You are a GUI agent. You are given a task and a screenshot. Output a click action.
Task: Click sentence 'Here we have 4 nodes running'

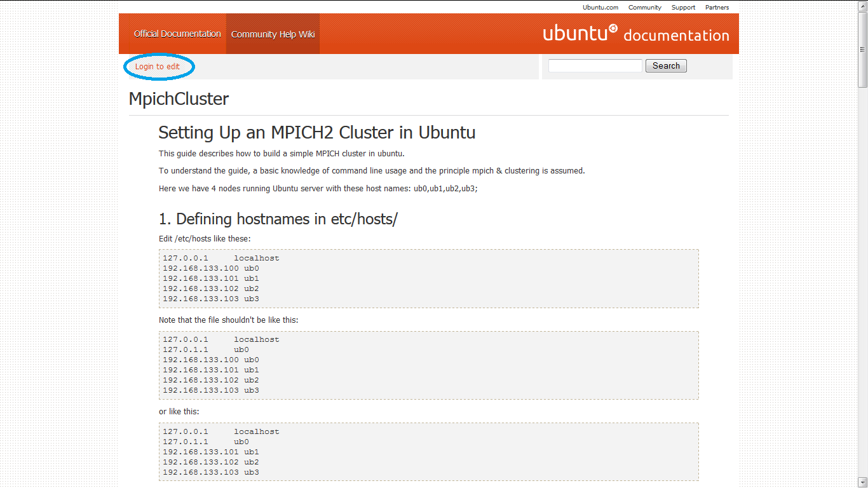click(x=318, y=189)
